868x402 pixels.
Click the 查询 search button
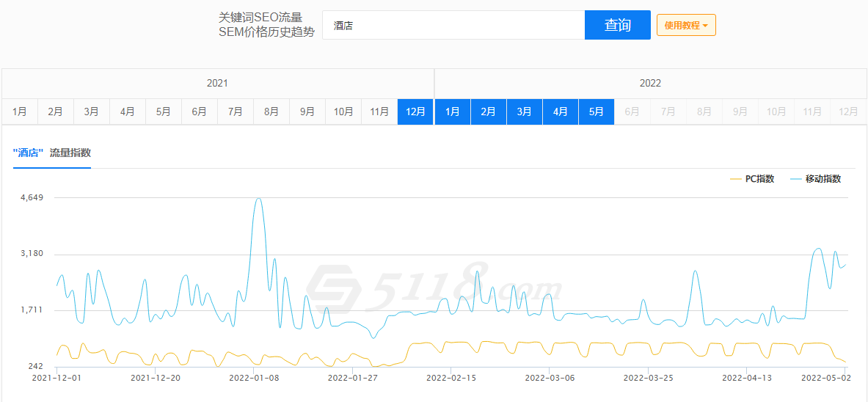(x=617, y=25)
